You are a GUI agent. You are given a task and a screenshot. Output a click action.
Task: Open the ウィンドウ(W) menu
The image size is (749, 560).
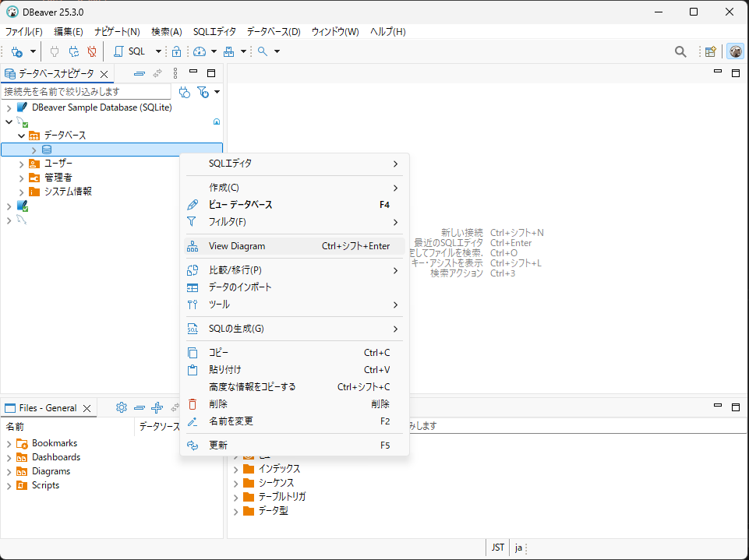pyautogui.click(x=335, y=31)
